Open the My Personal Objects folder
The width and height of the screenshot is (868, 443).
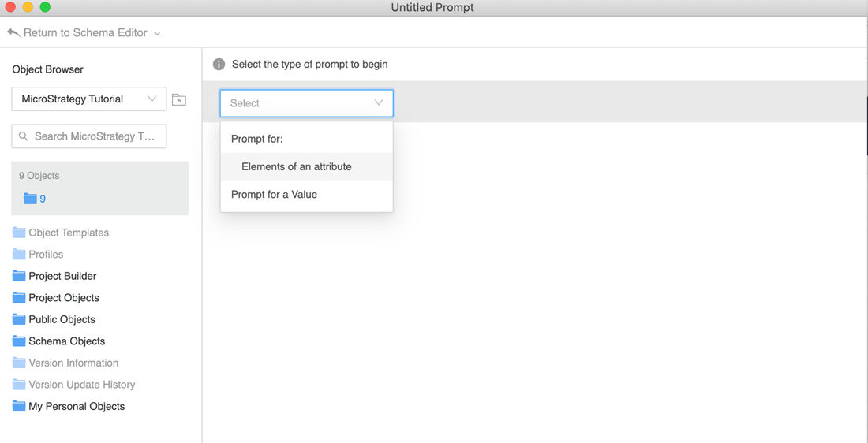click(x=77, y=406)
